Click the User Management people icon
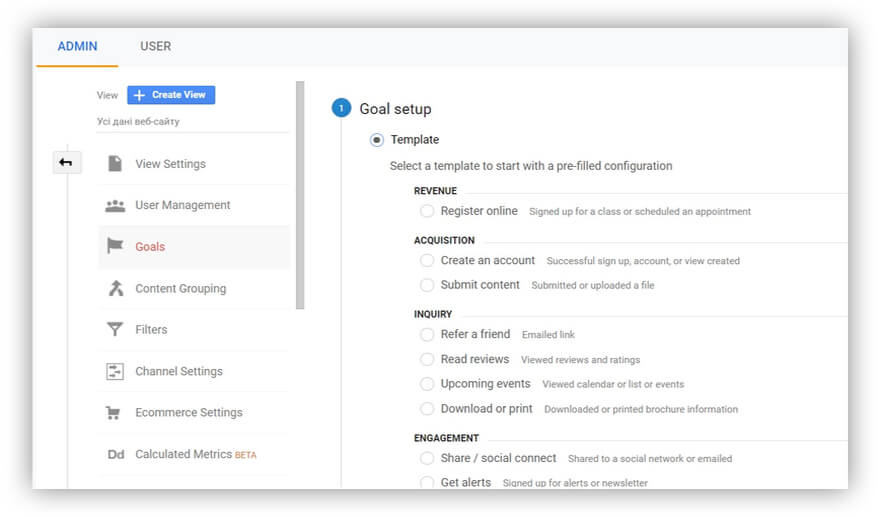The height and width of the screenshot is (517, 880). [x=115, y=205]
